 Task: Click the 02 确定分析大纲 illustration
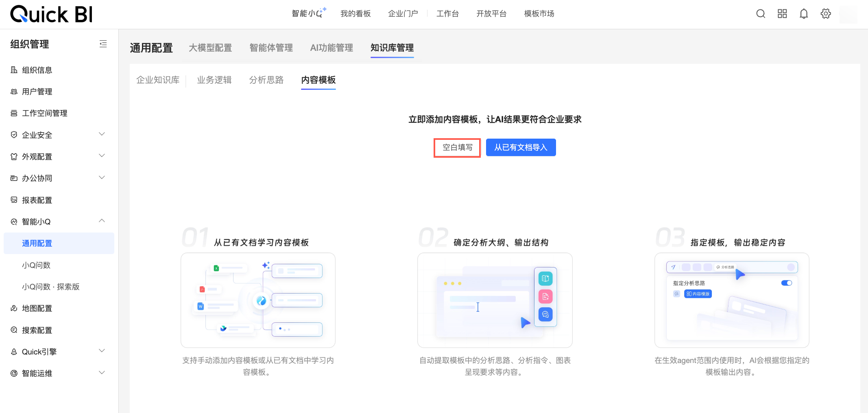coord(495,300)
